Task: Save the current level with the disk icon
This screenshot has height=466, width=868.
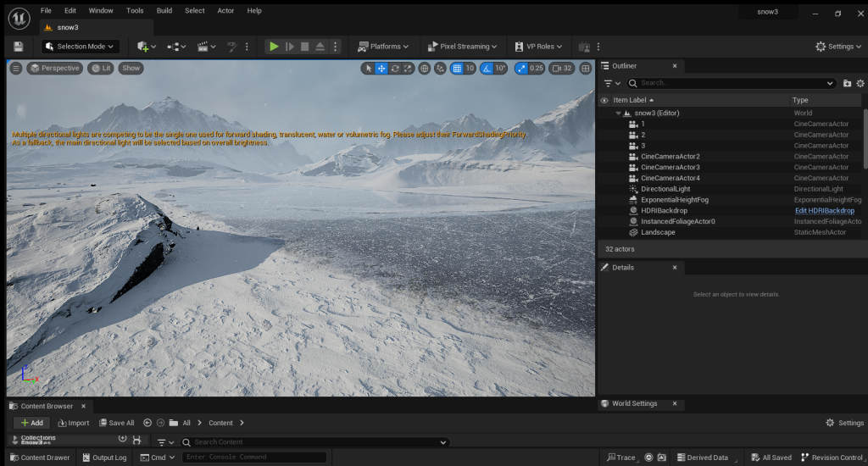Action: point(19,47)
